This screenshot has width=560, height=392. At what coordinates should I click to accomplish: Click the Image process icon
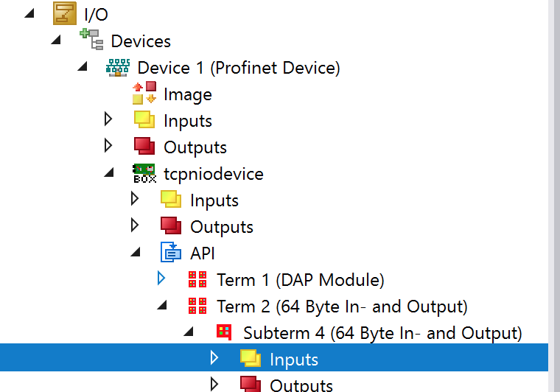(x=144, y=93)
